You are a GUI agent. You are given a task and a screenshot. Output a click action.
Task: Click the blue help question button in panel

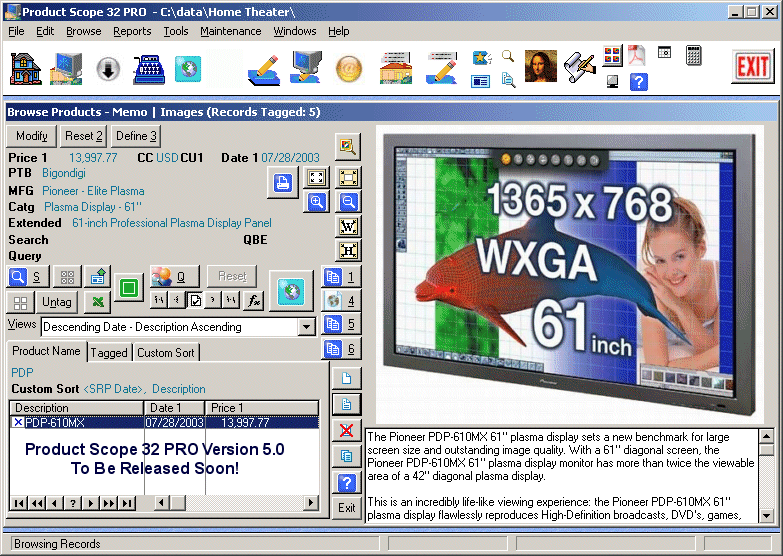pyautogui.click(x=347, y=483)
